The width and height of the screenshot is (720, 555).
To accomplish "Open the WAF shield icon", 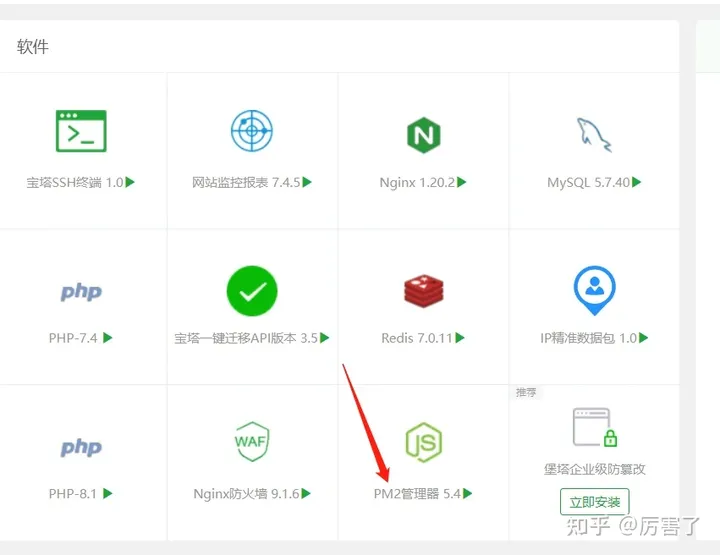I will (252, 441).
